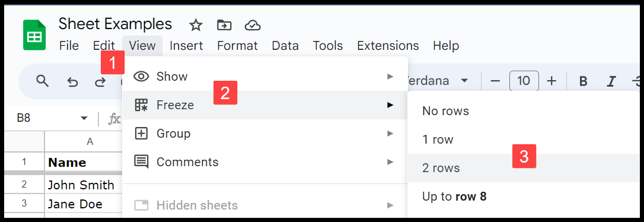
Task: Toggle italic formatting
Action: (611, 81)
